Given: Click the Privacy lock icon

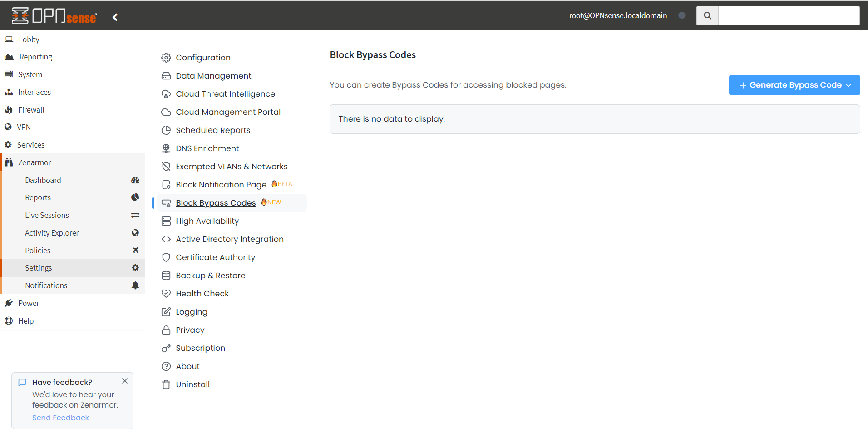Looking at the screenshot, I should tap(166, 330).
